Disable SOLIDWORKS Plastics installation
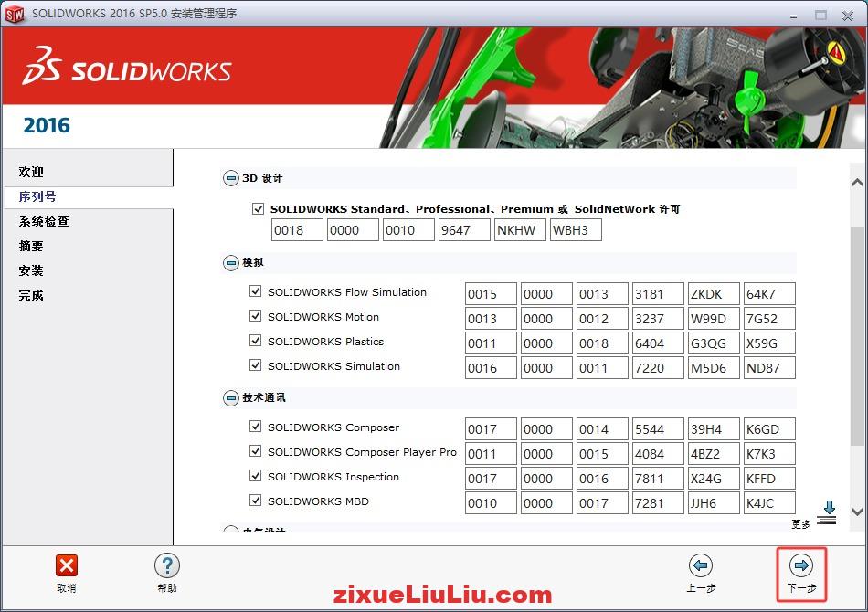The width and height of the screenshot is (868, 612). click(257, 342)
